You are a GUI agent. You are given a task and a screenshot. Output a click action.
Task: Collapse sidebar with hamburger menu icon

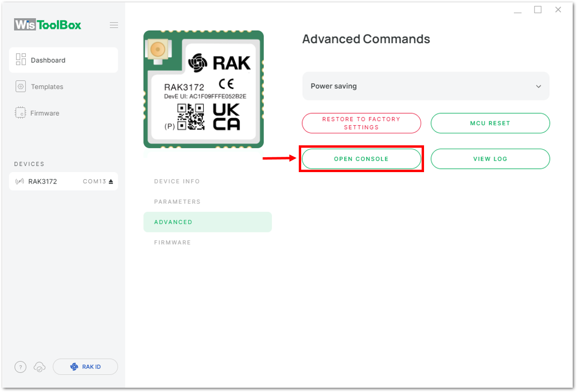point(114,25)
